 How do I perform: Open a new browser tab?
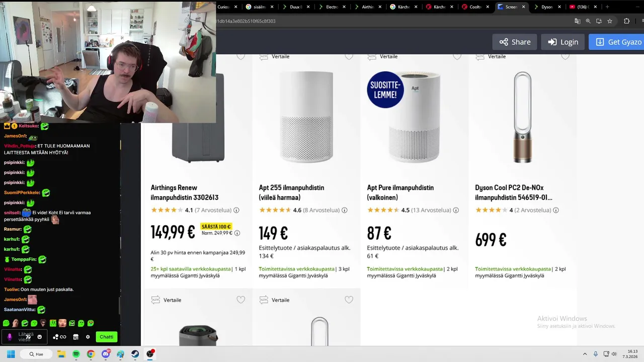(607, 7)
